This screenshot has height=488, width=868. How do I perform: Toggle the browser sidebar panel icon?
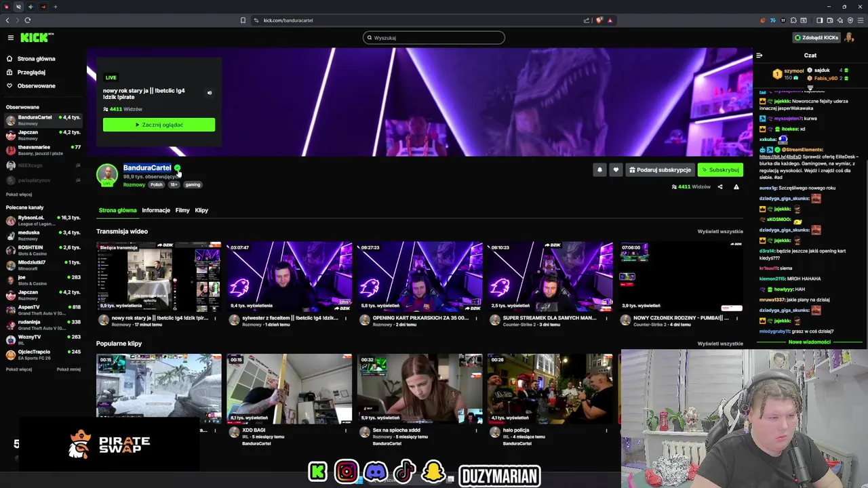(819, 20)
